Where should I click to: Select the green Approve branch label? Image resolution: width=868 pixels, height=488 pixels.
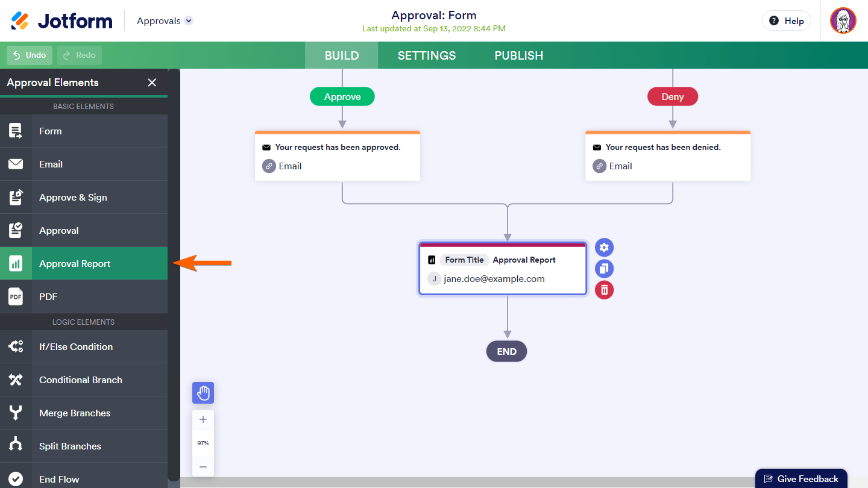pos(342,97)
